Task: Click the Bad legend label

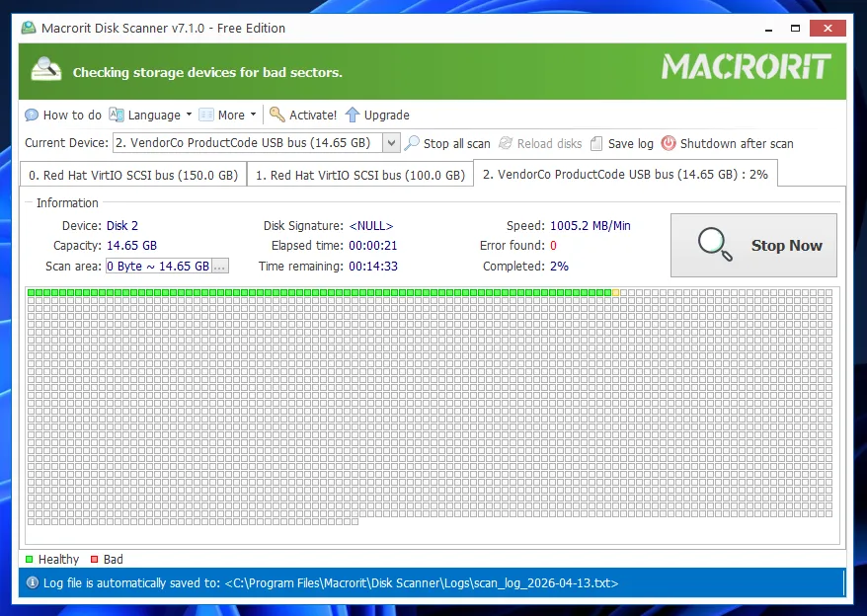Action: click(x=114, y=559)
